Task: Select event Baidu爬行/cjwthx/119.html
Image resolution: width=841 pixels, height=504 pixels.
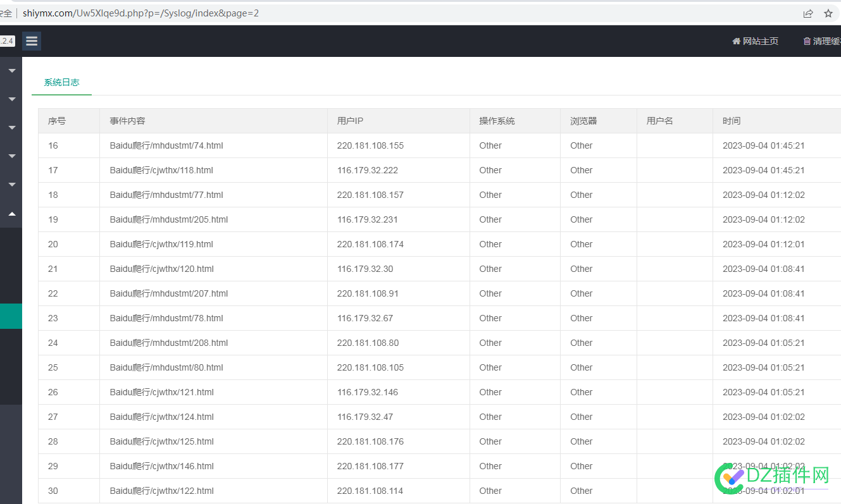Action: coord(161,244)
